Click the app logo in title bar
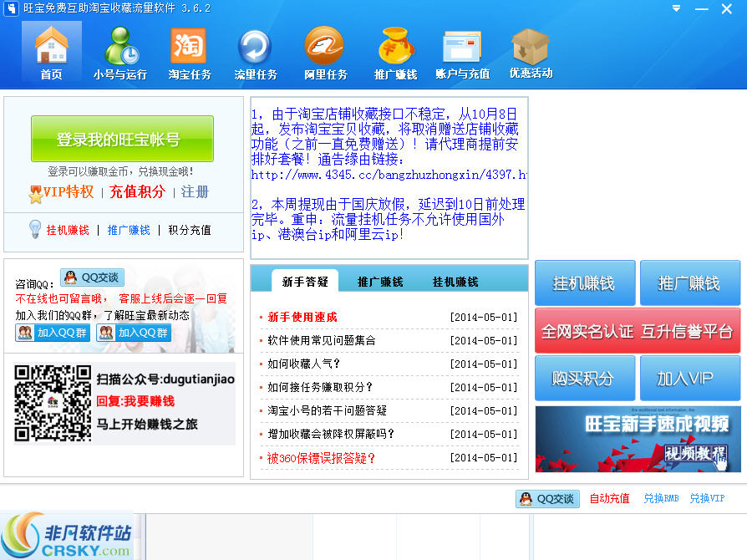The image size is (747, 560). 11,8
